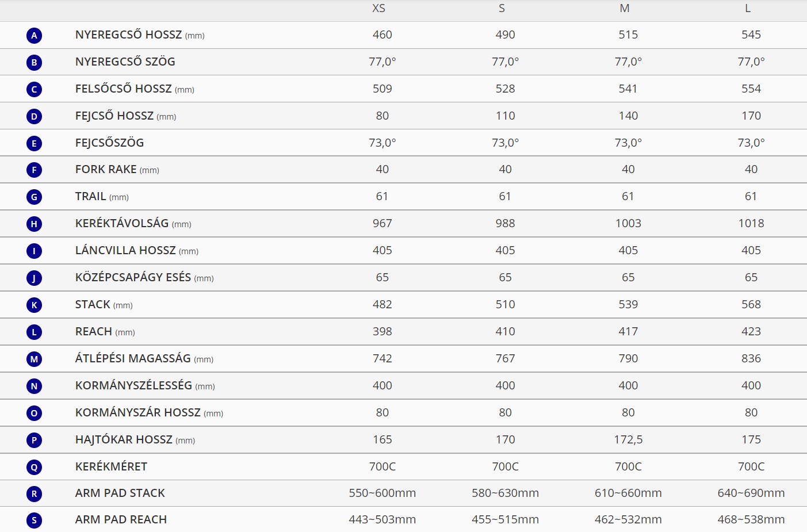Click the M icon for ÁTLÉPÉSI MAGASSÁG

(34, 359)
